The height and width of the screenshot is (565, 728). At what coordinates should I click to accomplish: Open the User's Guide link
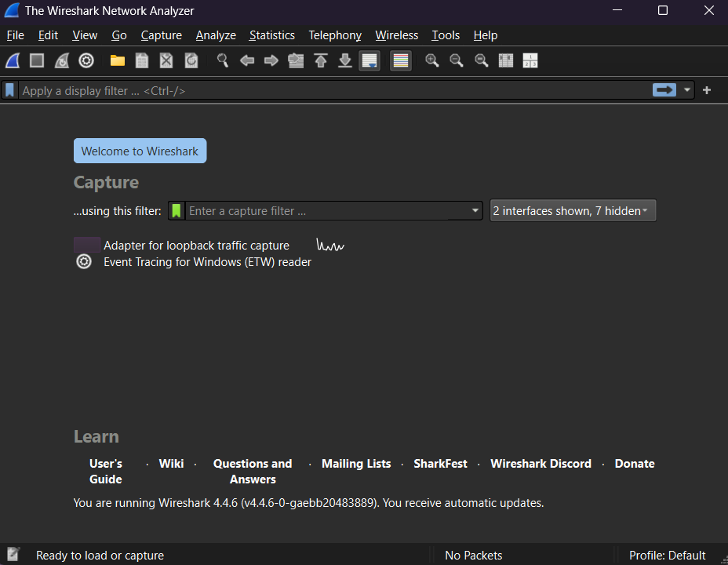[x=106, y=471]
